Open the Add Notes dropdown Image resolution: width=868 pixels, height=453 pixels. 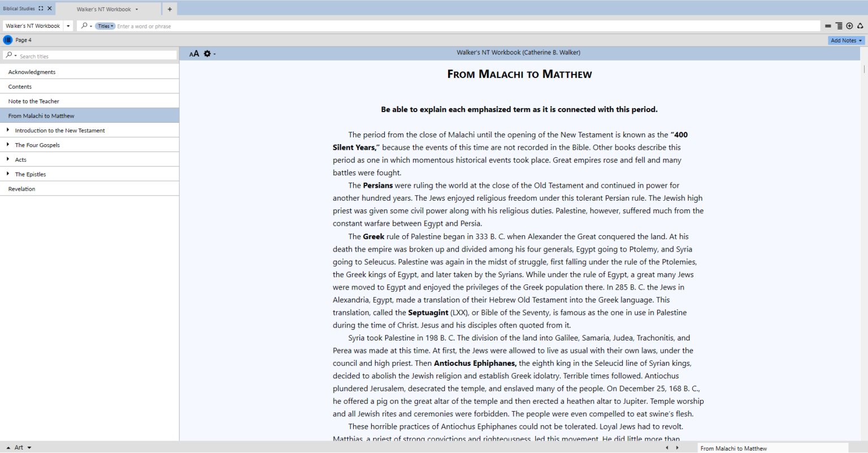(846, 40)
